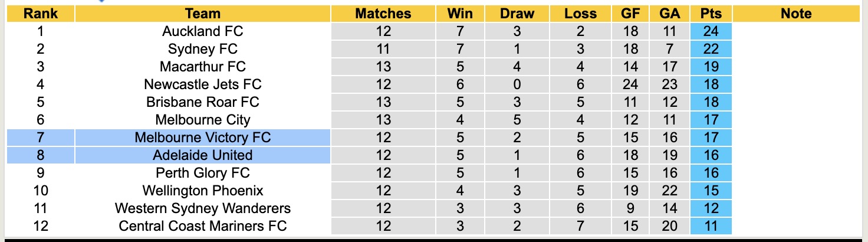Image resolution: width=868 pixels, height=242 pixels.
Task: Sort by the Matches column header
Action: [x=383, y=14]
